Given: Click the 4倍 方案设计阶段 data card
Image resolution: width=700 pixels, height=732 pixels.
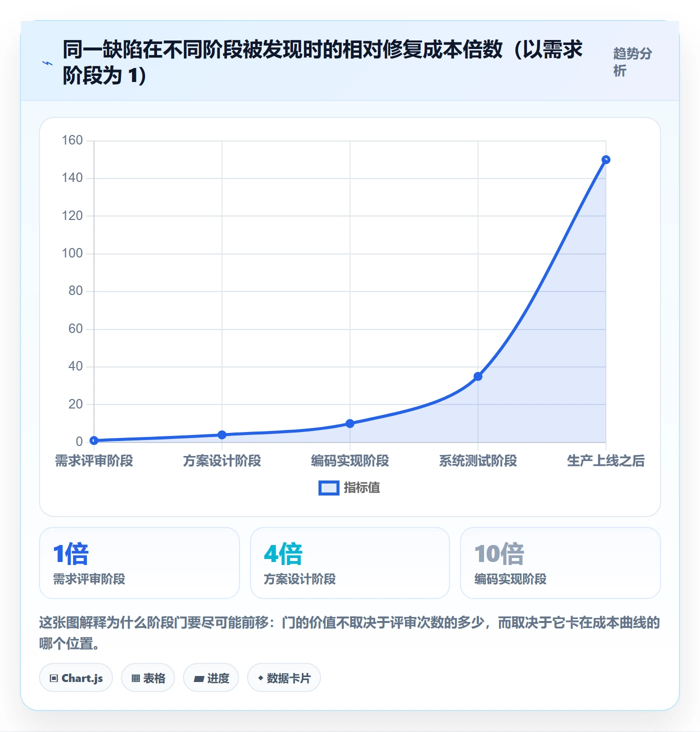Looking at the screenshot, I should 350,563.
